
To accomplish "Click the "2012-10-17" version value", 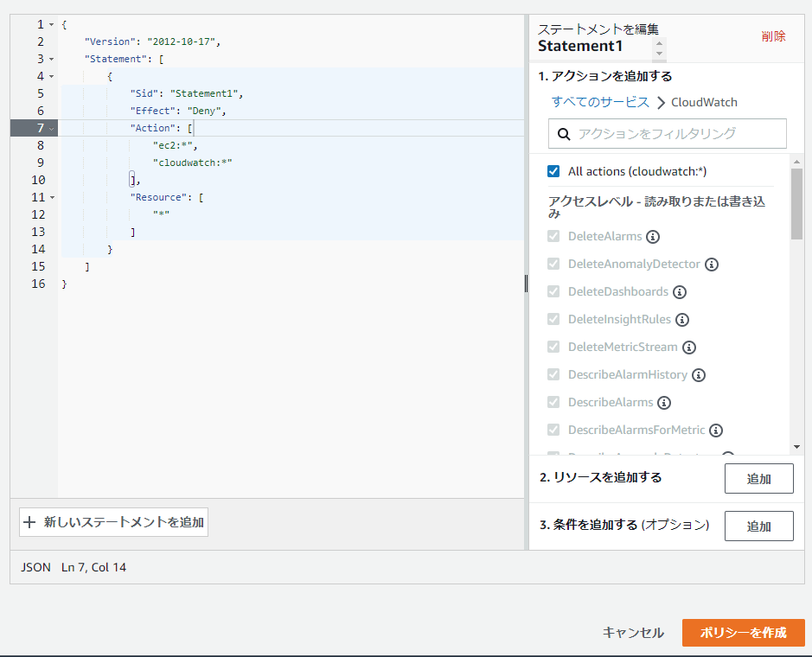I will (x=182, y=42).
